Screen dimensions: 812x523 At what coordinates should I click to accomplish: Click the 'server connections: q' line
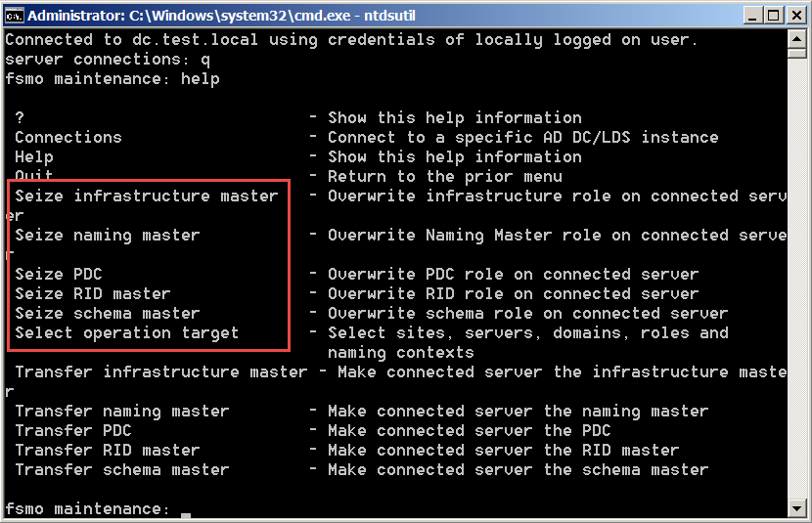tap(108, 60)
